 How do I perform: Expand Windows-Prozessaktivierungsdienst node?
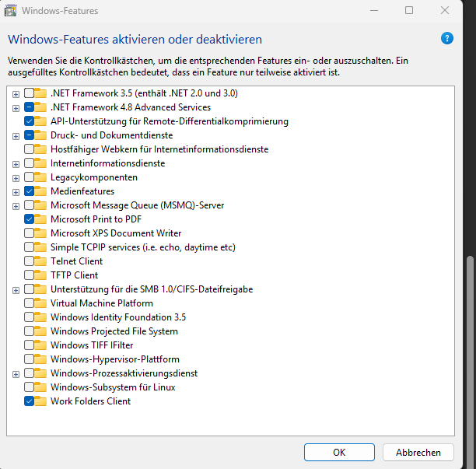16,375
